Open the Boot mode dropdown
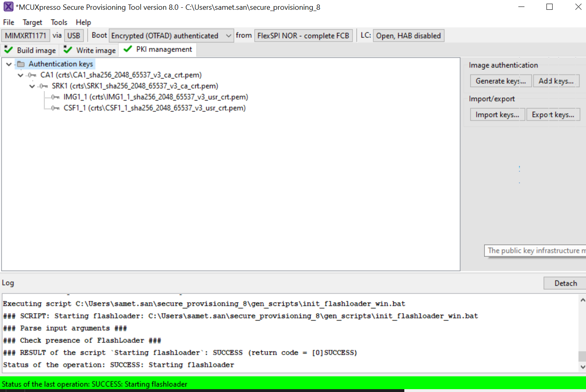This screenshot has width=586, height=392. tap(228, 35)
